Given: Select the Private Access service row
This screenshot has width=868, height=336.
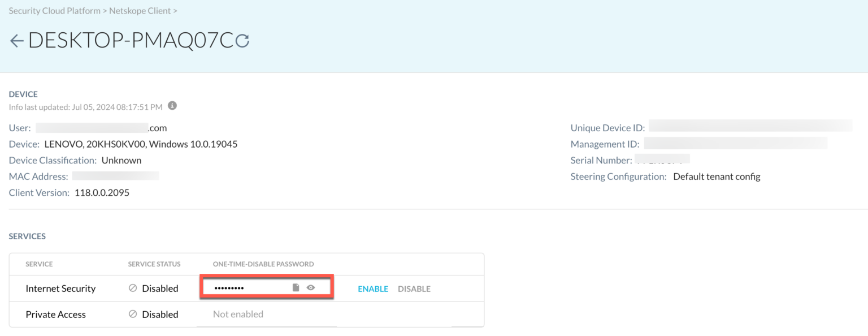Looking at the screenshot, I should click(x=55, y=314).
